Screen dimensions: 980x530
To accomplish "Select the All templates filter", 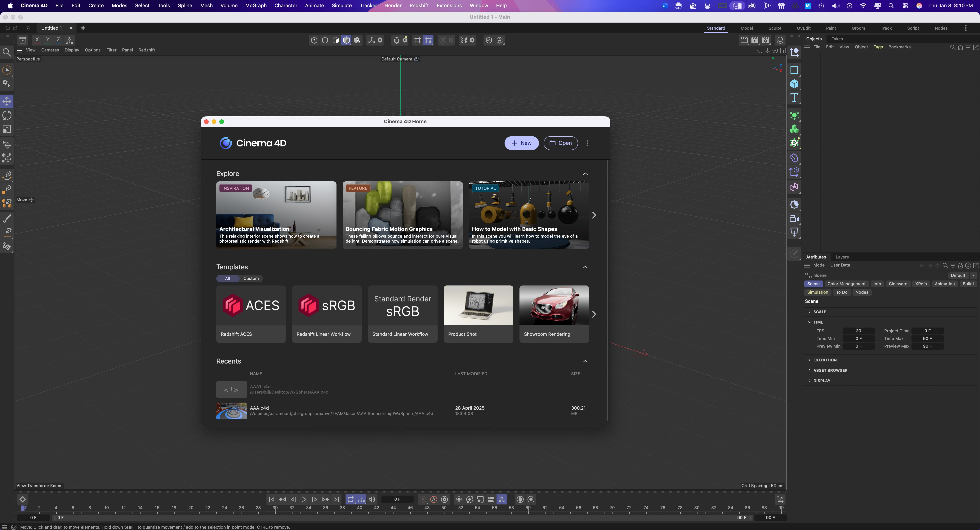I will (228, 278).
